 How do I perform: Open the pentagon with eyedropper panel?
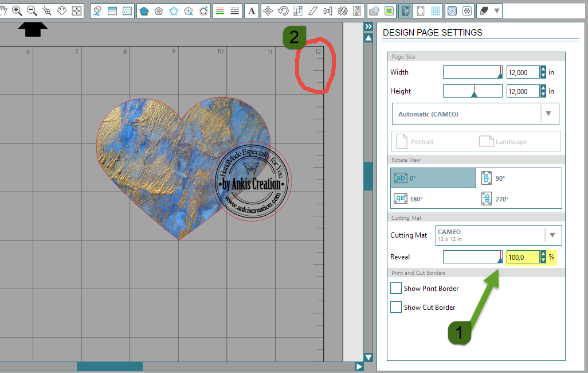point(188,11)
